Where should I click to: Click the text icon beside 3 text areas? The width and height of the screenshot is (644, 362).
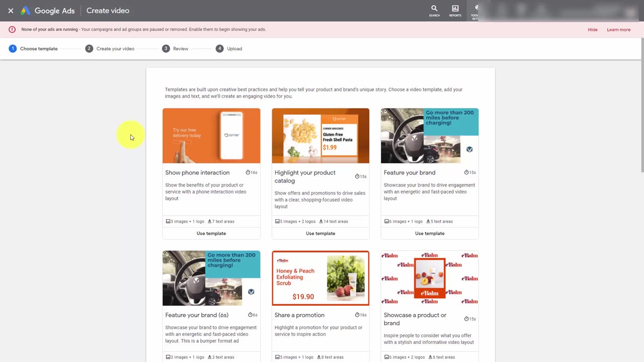point(210,357)
